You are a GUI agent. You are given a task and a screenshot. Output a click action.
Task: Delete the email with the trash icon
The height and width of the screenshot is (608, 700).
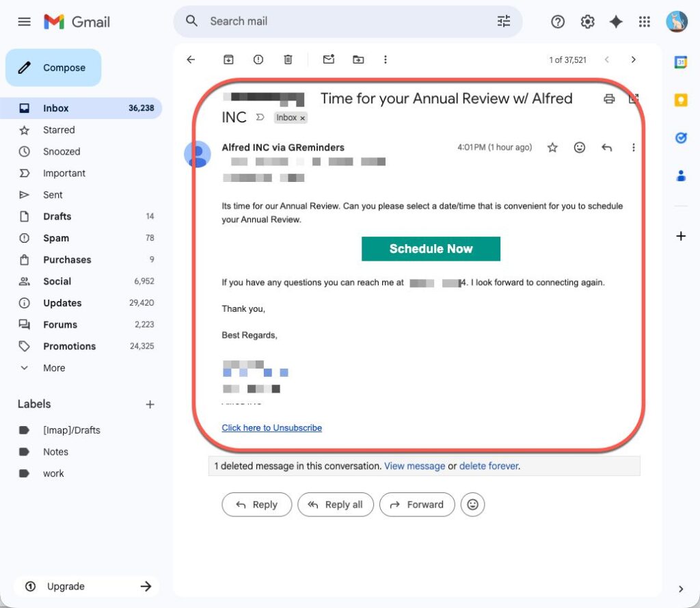(x=288, y=60)
